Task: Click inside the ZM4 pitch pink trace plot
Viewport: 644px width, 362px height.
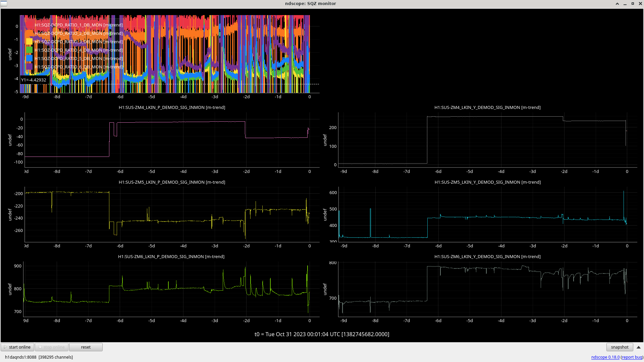Action: click(x=172, y=140)
